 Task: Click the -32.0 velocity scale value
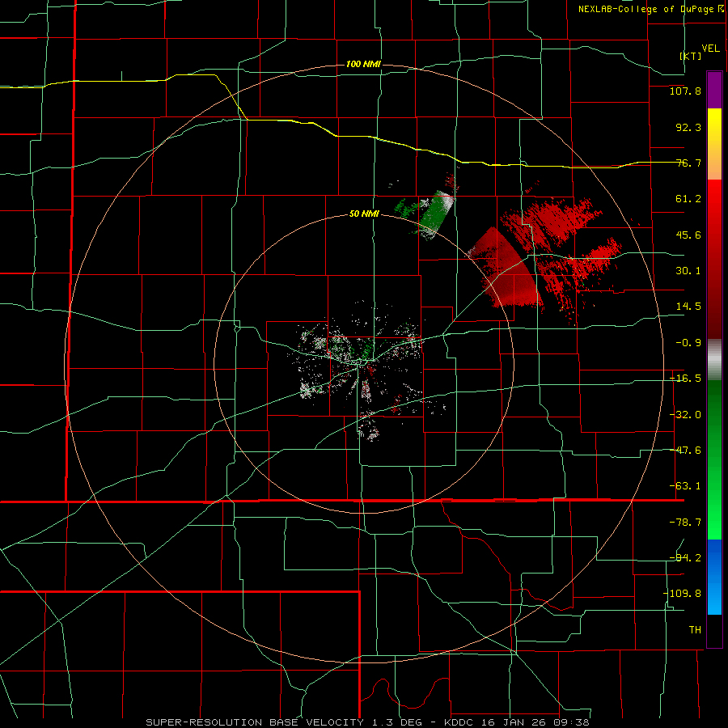[685, 415]
